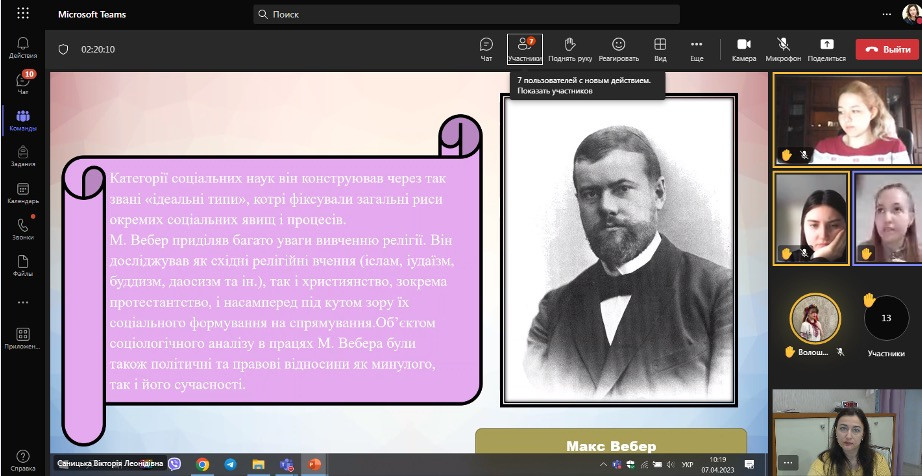Click the shield meeting info icon
This screenshot has width=922, height=476.
click(63, 49)
